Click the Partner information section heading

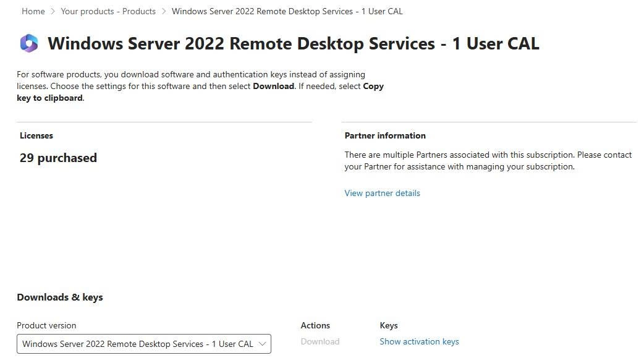(x=385, y=135)
